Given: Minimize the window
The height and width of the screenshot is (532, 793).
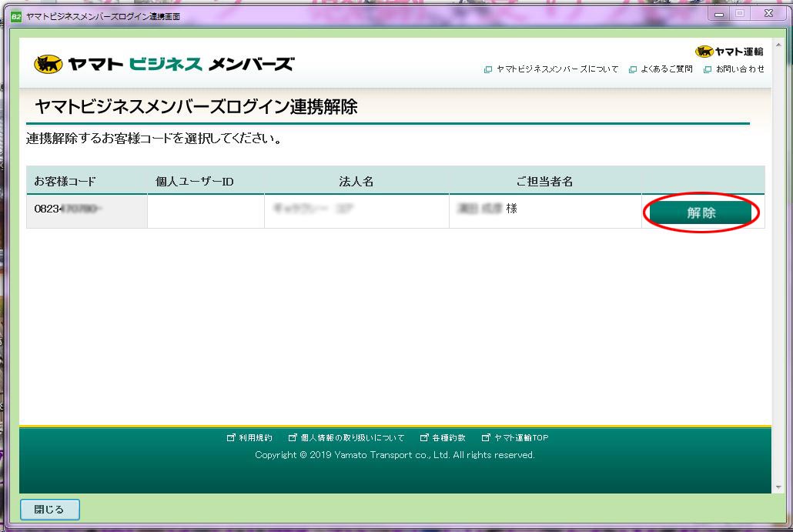Looking at the screenshot, I should [719, 14].
